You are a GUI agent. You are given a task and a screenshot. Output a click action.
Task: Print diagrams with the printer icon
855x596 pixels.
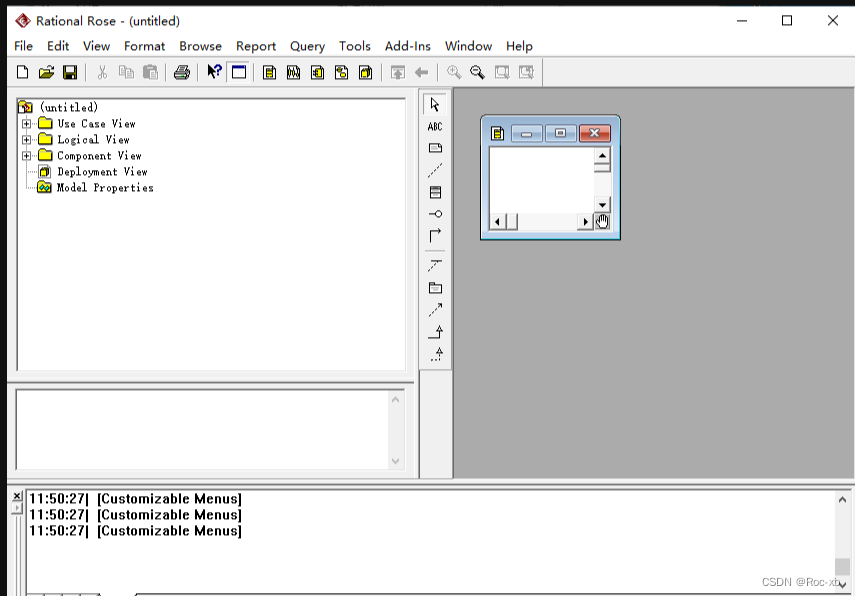pos(182,72)
